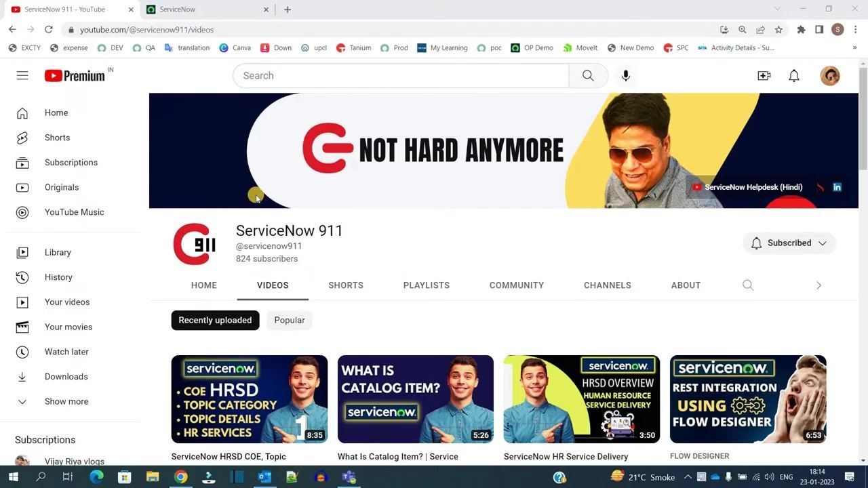Open Windows Start menu
This screenshot has width=868, height=488.
click(x=14, y=477)
